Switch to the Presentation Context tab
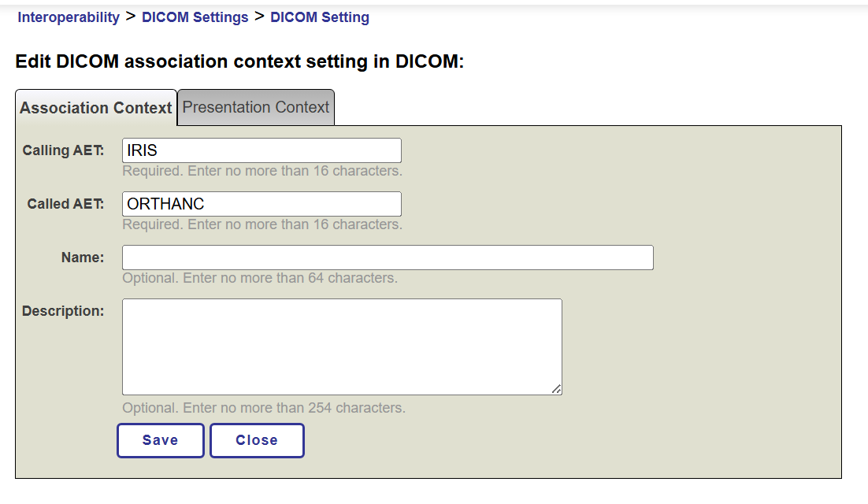The width and height of the screenshot is (868, 504). coord(256,107)
